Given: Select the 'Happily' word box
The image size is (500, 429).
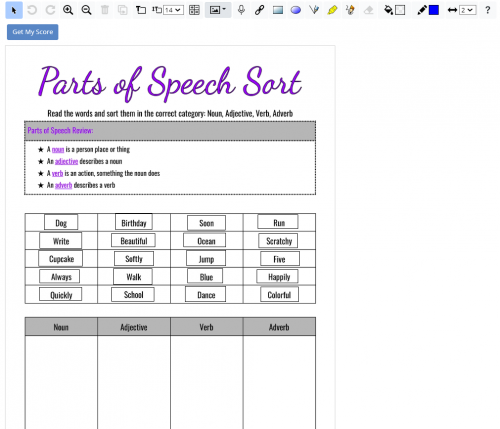Looking at the screenshot, I should pos(278,277).
